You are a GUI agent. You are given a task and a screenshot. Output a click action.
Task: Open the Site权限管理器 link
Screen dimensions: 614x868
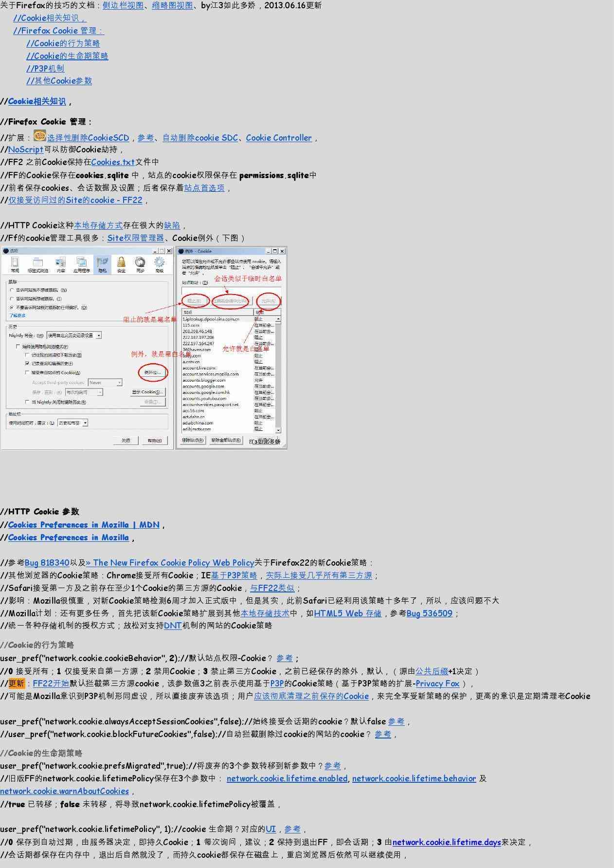point(136,238)
